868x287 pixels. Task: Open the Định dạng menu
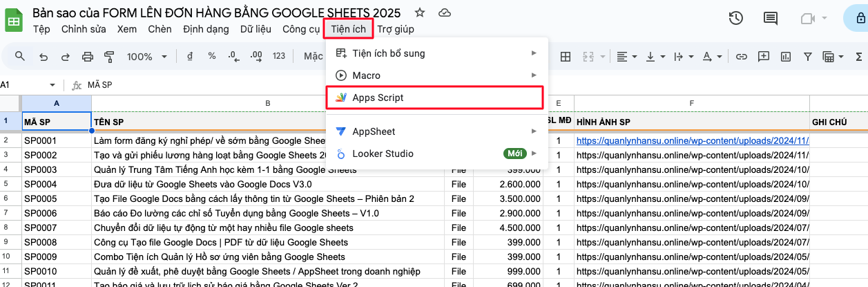tap(206, 29)
